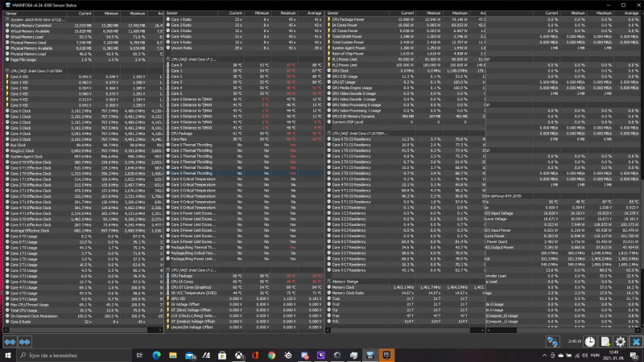Select the System Agent Clock row
Screen dimensions: 644x362
click(84, 156)
